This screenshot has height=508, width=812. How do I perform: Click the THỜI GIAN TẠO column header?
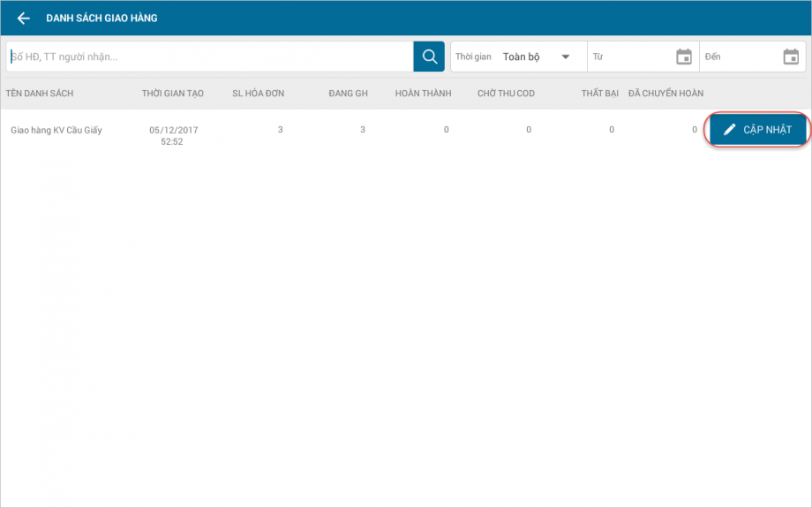172,94
